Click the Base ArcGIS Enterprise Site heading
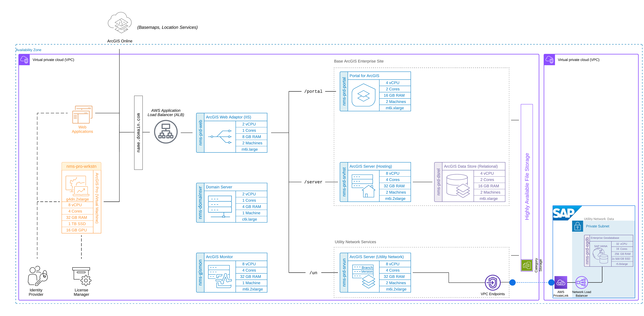 click(359, 61)
